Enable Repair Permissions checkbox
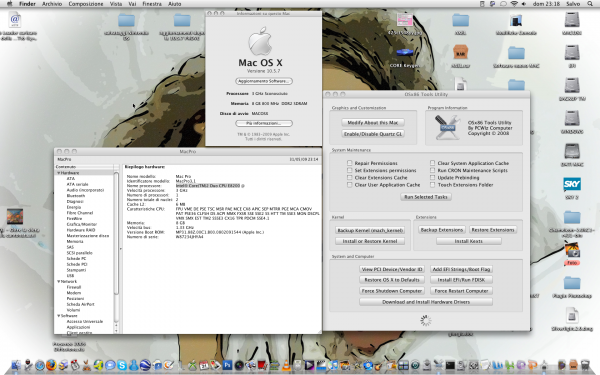 (x=349, y=163)
